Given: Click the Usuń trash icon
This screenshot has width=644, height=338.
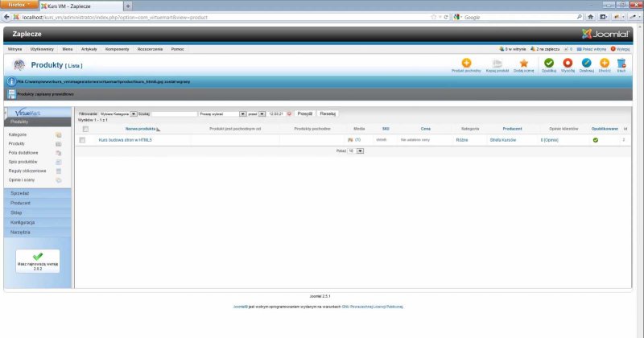Looking at the screenshot, I should click(621, 64).
